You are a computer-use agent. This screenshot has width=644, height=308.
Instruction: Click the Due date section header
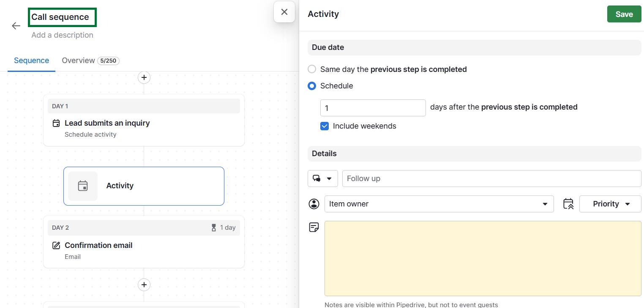tap(475, 47)
